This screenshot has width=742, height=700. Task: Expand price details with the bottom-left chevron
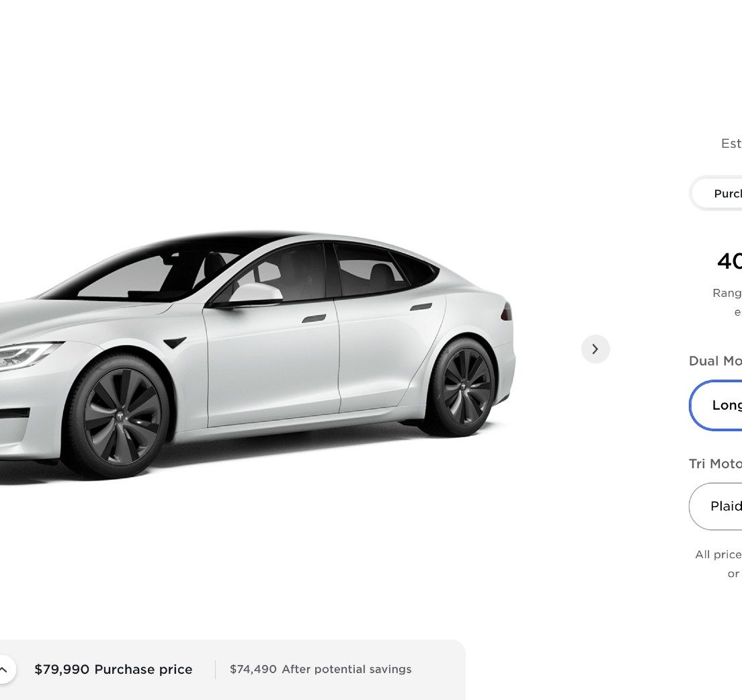(x=4, y=669)
